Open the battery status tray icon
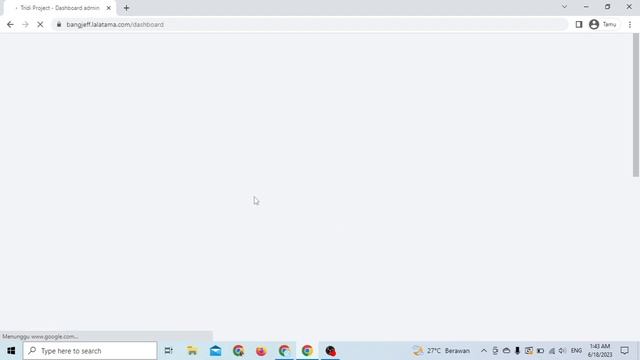 click(540, 351)
